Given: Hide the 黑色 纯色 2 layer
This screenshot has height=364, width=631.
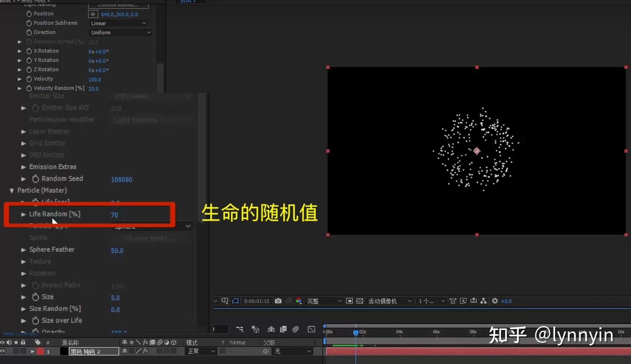Looking at the screenshot, I should click(x=3, y=351).
